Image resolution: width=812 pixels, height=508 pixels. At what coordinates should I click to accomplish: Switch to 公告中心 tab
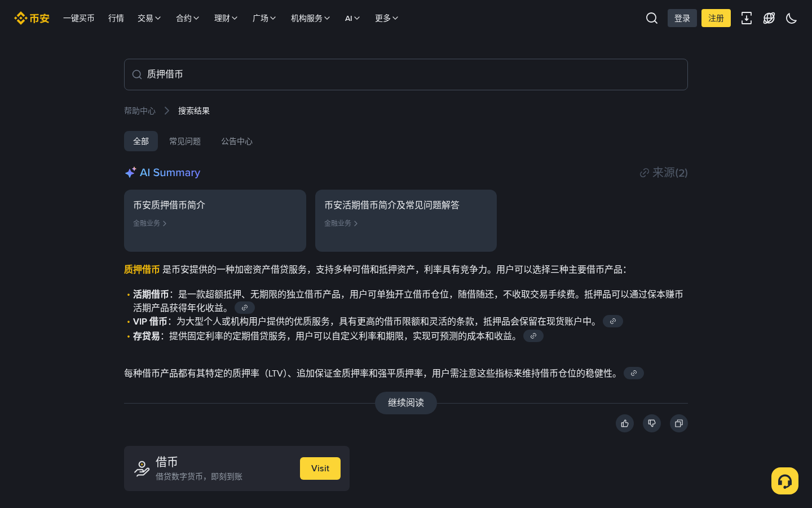(x=237, y=141)
